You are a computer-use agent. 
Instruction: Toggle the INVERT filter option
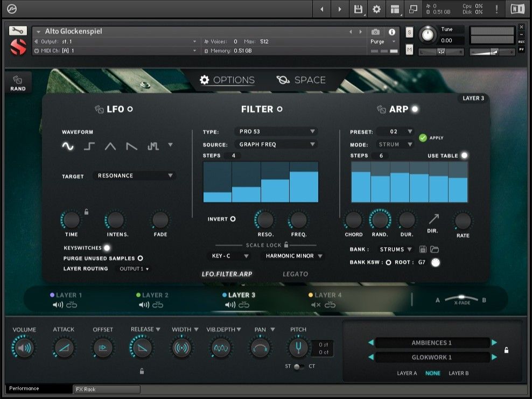(x=232, y=219)
